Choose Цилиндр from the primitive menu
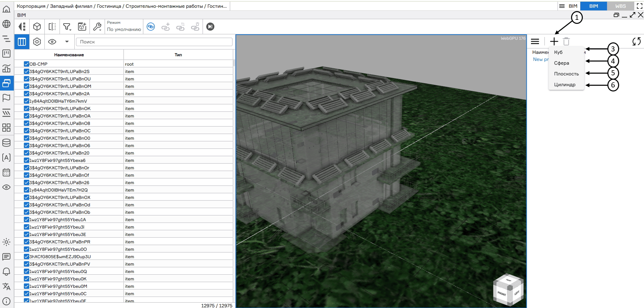The image size is (644, 308). [x=565, y=84]
